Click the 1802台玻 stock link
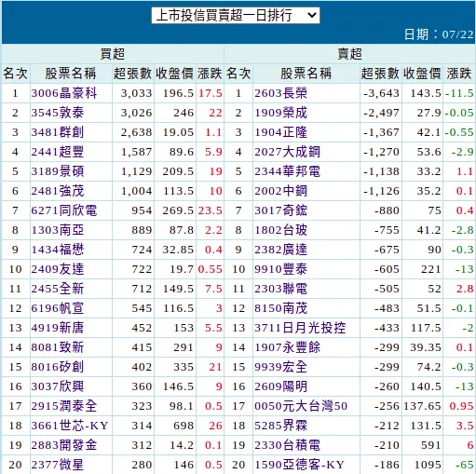Screen dimensions: 476x474 pyautogui.click(x=280, y=230)
